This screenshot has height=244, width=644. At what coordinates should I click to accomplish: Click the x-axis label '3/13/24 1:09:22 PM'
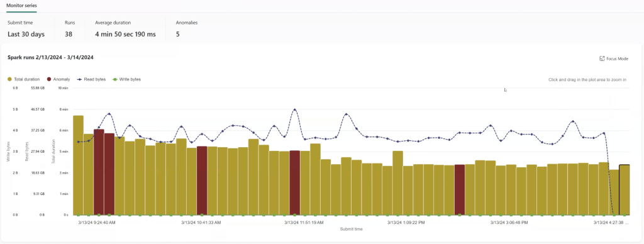coord(406,222)
